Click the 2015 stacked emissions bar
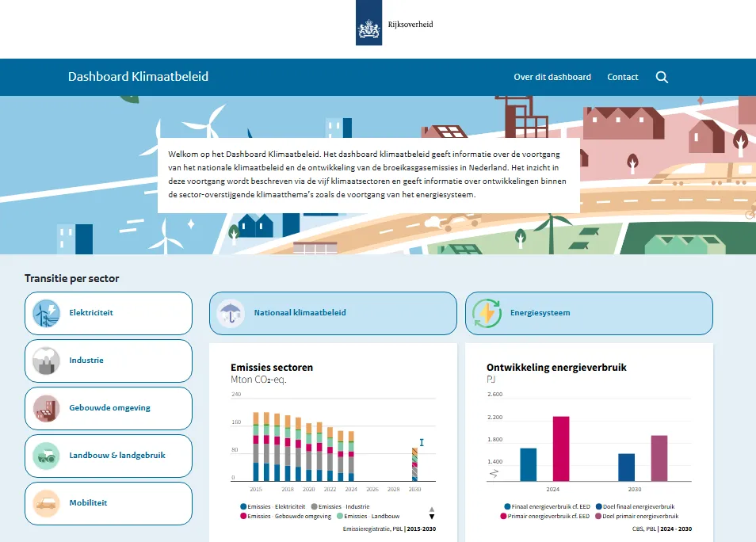Screen dimensions: 756x542 pyautogui.click(x=256, y=447)
